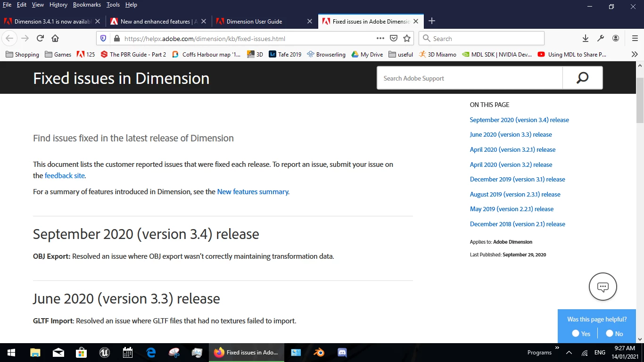Open the My Drive bookmark

(367, 54)
